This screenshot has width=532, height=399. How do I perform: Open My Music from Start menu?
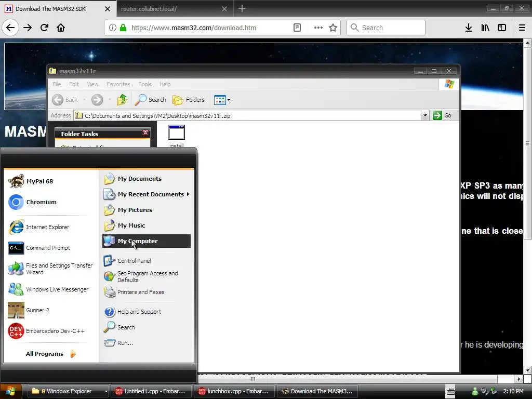click(x=146, y=225)
